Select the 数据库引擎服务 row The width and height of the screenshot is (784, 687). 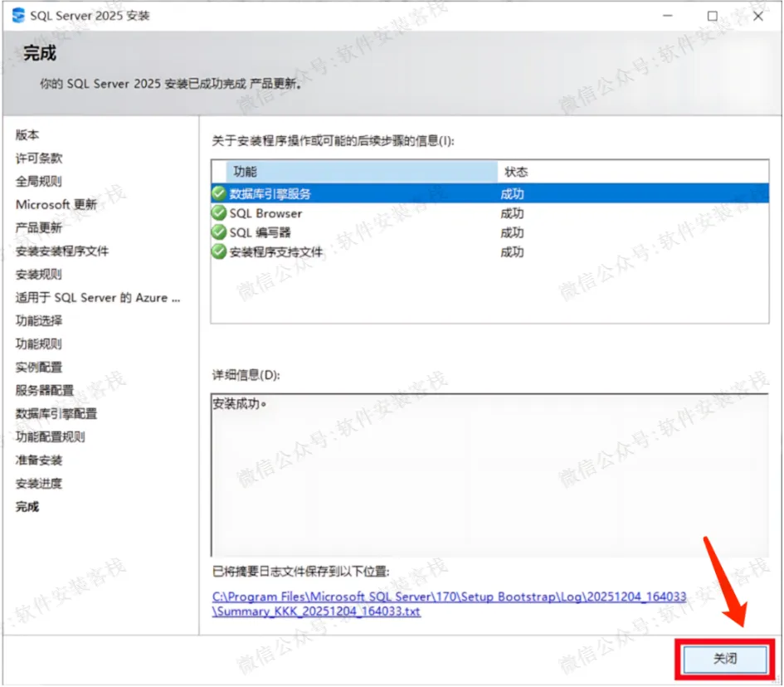tap(490, 193)
